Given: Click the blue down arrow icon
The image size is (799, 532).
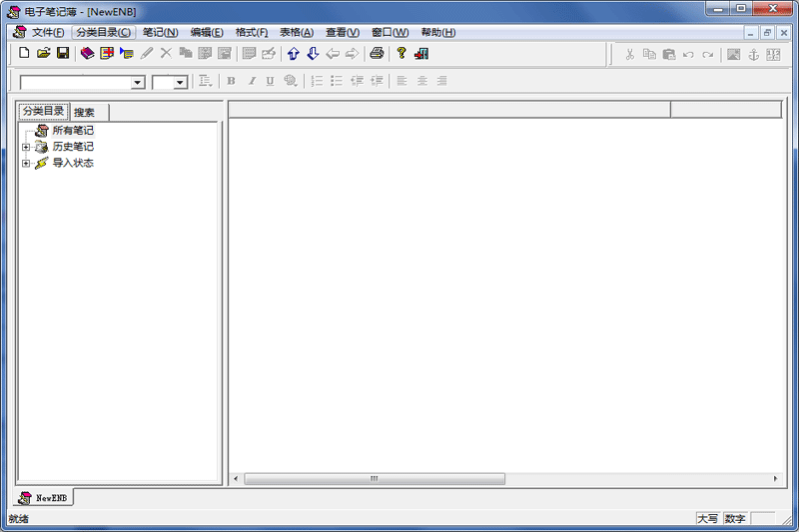Looking at the screenshot, I should 313,53.
